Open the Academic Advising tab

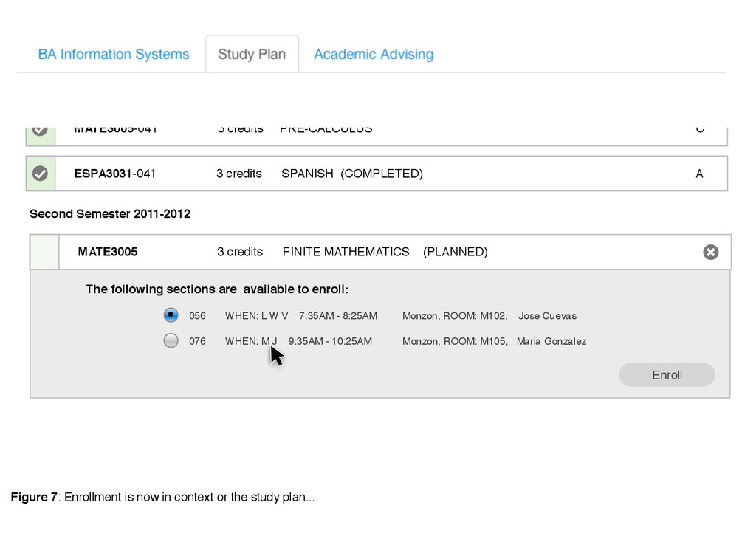click(374, 54)
